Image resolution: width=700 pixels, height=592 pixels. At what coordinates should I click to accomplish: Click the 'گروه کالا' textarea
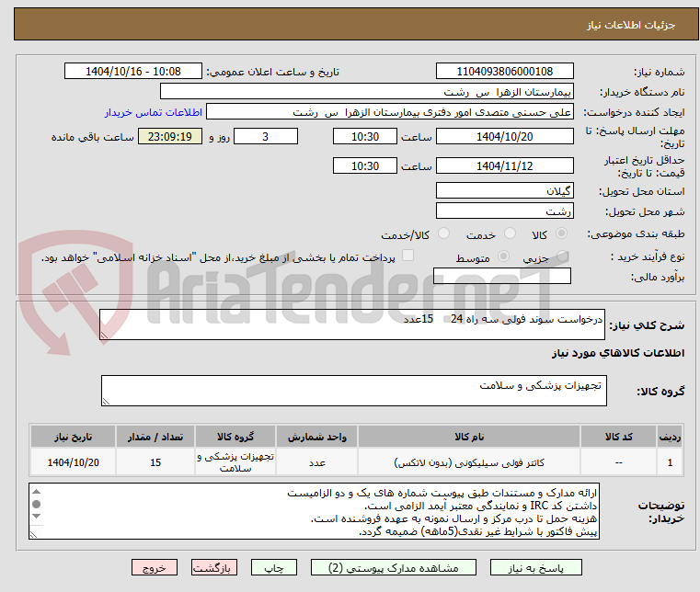(354, 391)
